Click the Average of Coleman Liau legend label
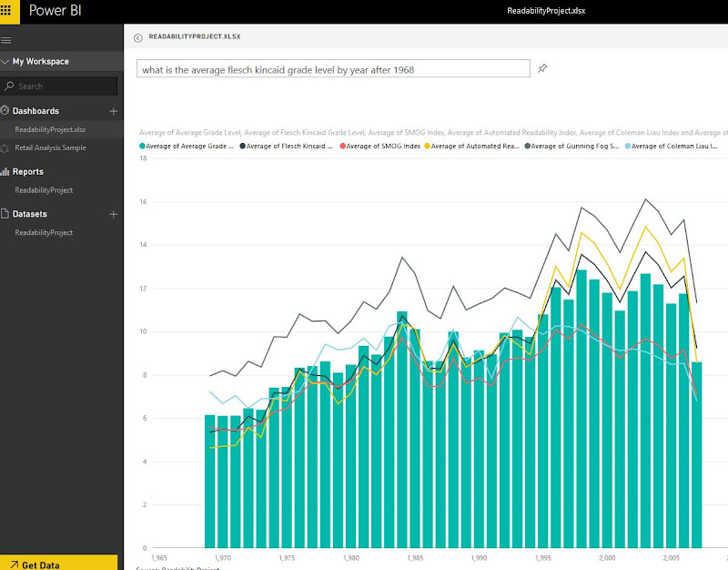 674,146
